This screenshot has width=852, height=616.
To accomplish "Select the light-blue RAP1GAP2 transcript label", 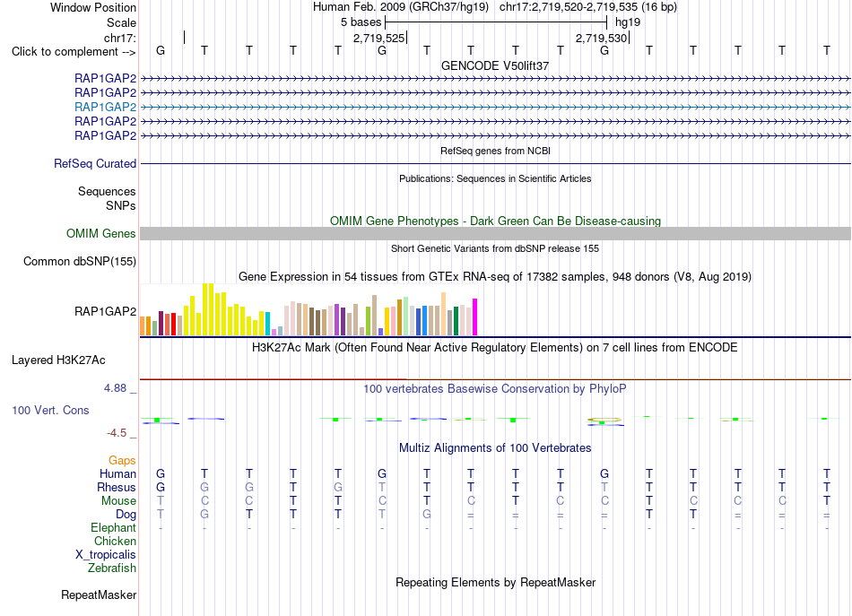I will [x=106, y=107].
